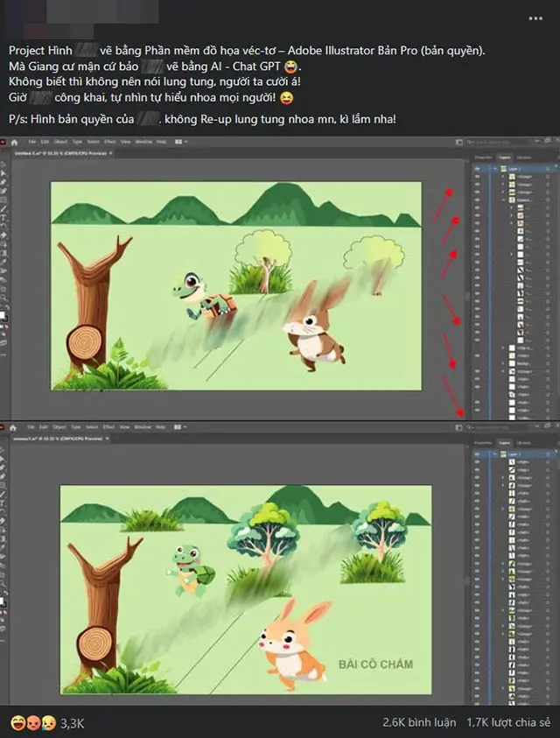Switch to Properties tab in lower Illustrator panel

pyautogui.click(x=483, y=443)
